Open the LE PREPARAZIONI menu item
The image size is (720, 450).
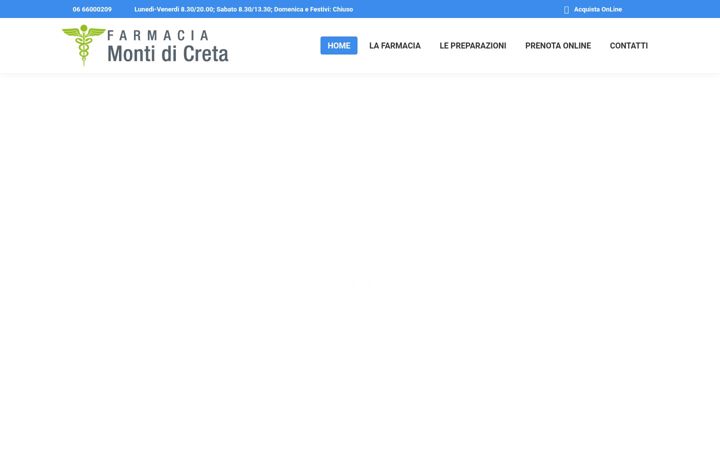pos(473,45)
